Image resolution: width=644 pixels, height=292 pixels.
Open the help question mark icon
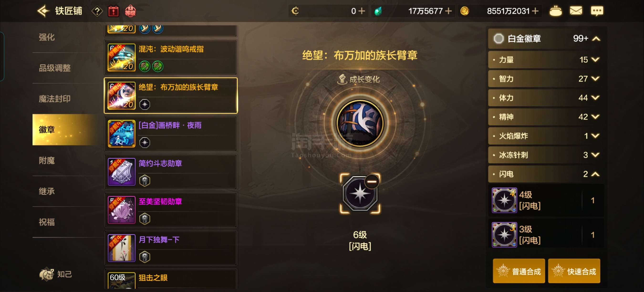click(97, 11)
